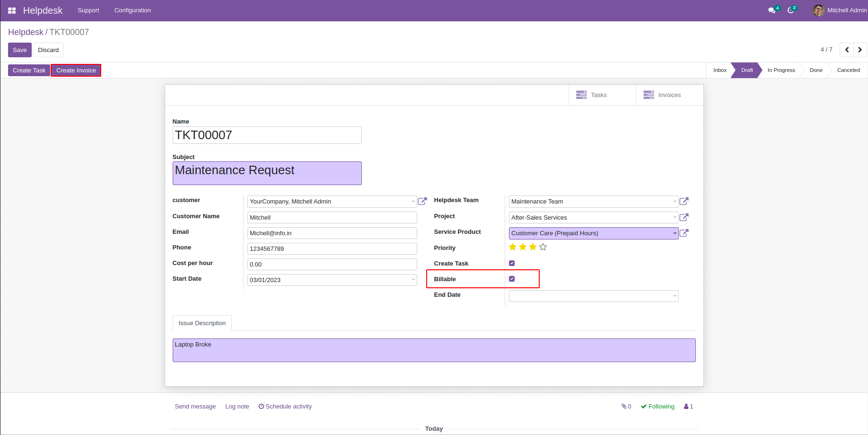Image resolution: width=868 pixels, height=435 pixels.
Task: Expand the Project dropdown After-Sales Services
Action: click(675, 218)
